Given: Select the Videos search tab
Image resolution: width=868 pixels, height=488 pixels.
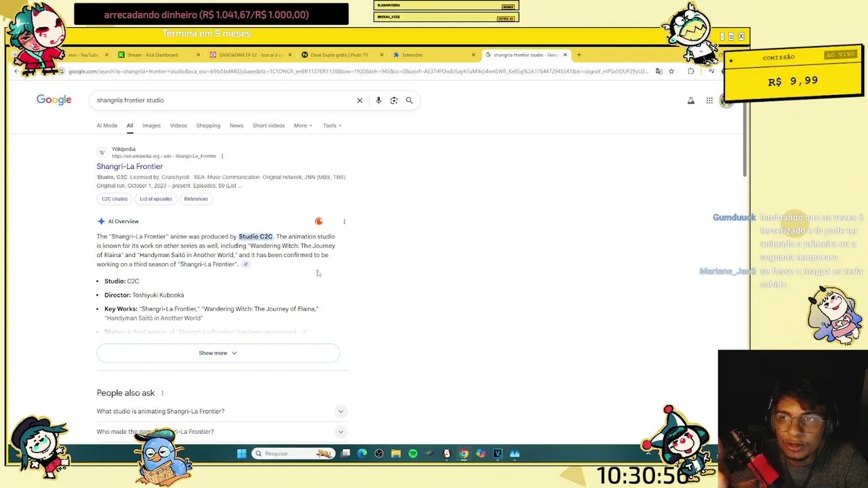Looking at the screenshot, I should 178,125.
